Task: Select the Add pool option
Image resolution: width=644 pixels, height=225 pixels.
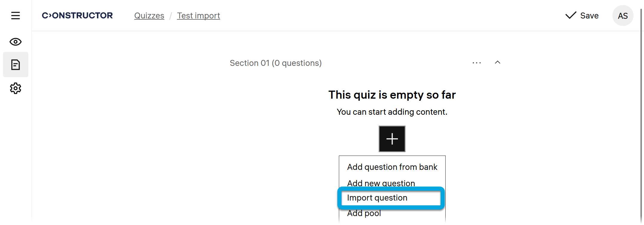Action: pos(364,213)
